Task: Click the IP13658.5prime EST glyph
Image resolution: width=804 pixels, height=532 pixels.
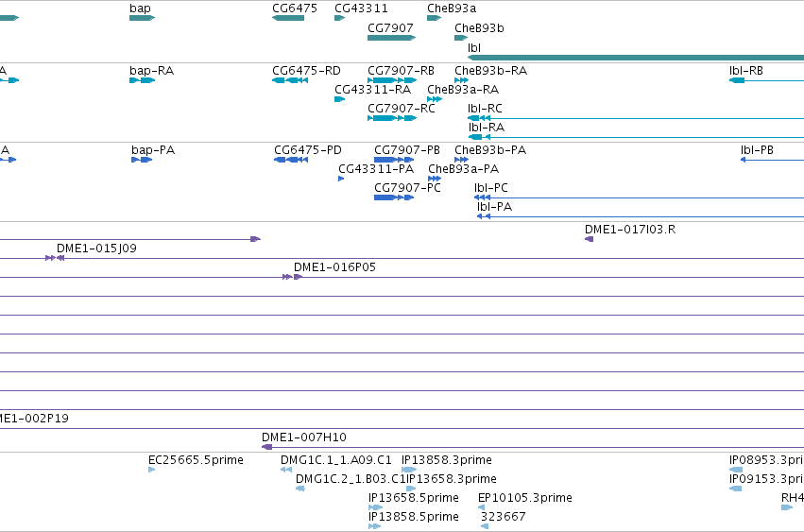Action: [x=376, y=507]
